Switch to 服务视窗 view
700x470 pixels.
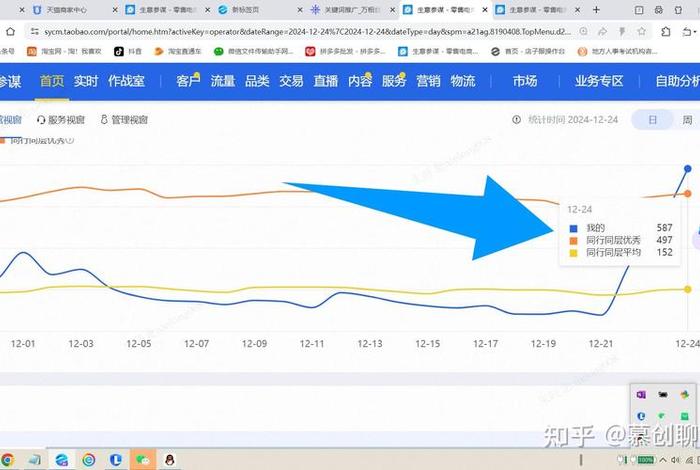61,120
